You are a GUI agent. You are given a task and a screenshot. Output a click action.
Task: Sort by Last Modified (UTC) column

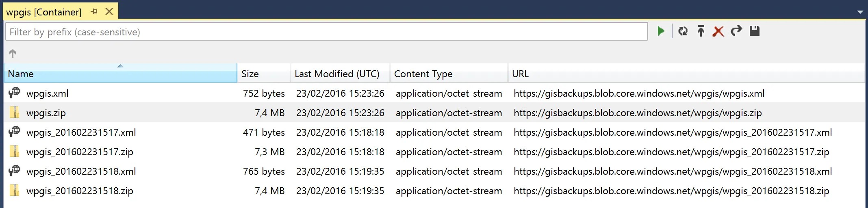point(340,74)
